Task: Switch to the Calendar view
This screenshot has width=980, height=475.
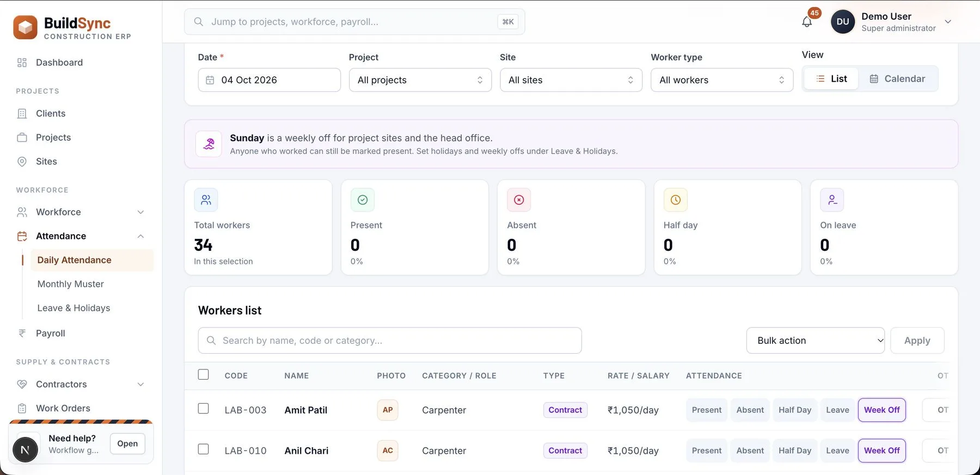Action: point(897,79)
